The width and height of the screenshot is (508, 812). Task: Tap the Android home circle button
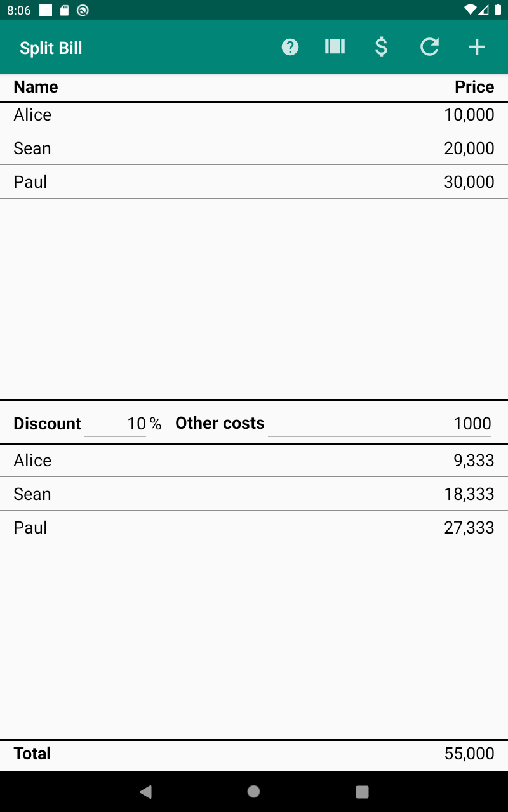coord(253,791)
